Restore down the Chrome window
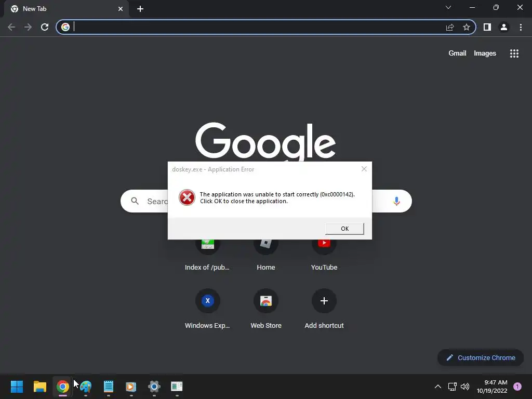This screenshot has width=532, height=399. pyautogui.click(x=496, y=7)
